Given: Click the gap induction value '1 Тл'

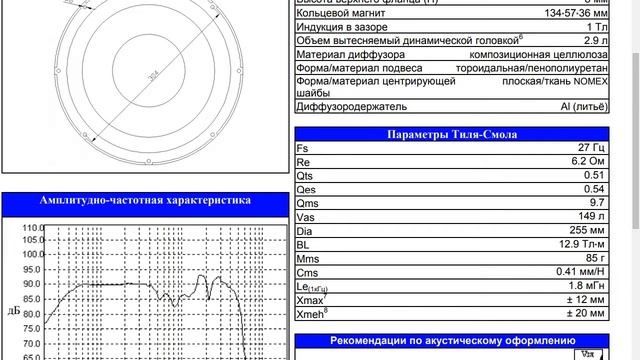Looking at the screenshot, I should click(x=597, y=27).
